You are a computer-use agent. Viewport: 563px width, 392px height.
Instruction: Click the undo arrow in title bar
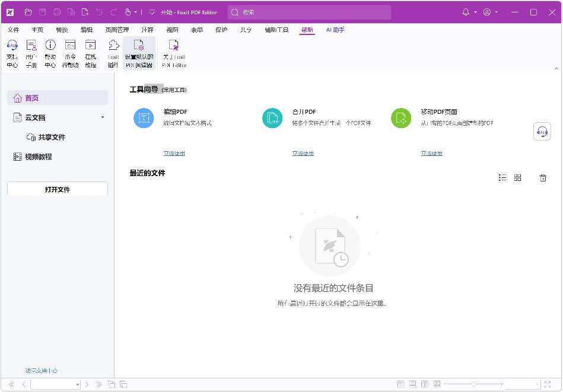point(100,12)
